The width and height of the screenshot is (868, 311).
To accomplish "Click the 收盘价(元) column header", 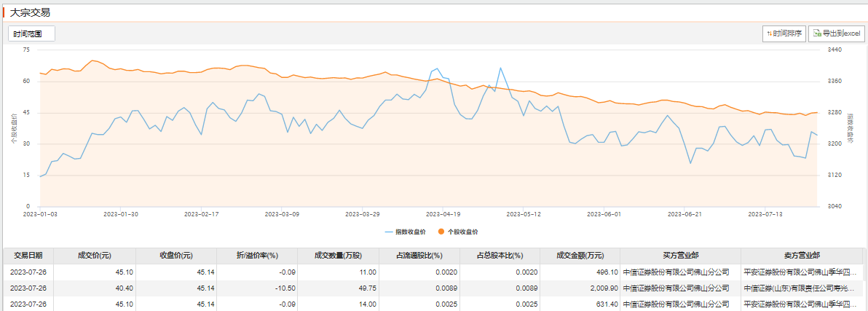I will 175,256.
